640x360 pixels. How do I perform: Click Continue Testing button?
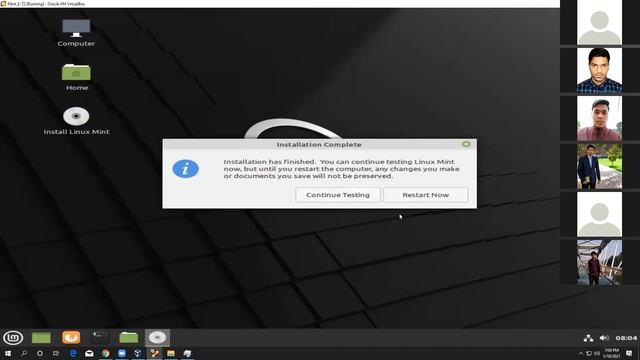pos(338,195)
